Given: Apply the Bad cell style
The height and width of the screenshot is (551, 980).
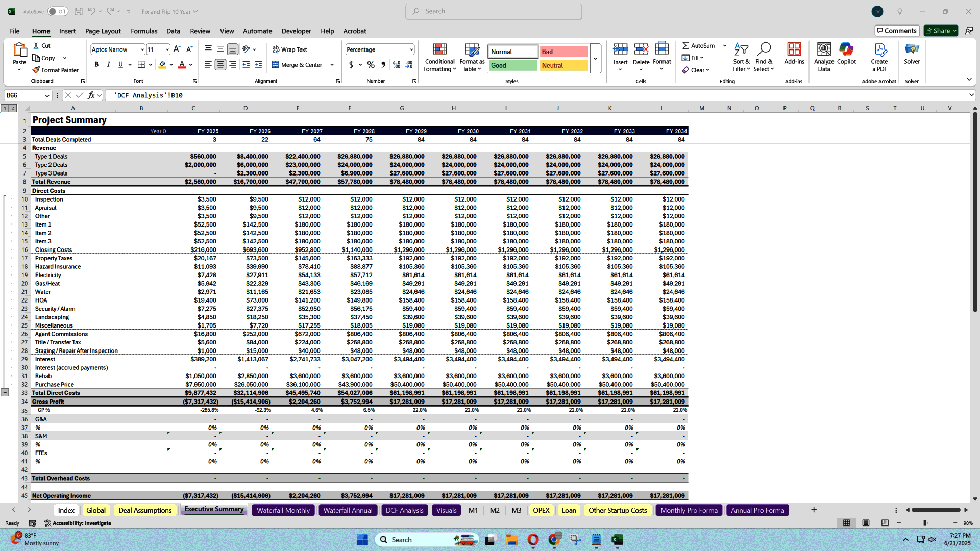Looking at the screenshot, I should coord(563,52).
